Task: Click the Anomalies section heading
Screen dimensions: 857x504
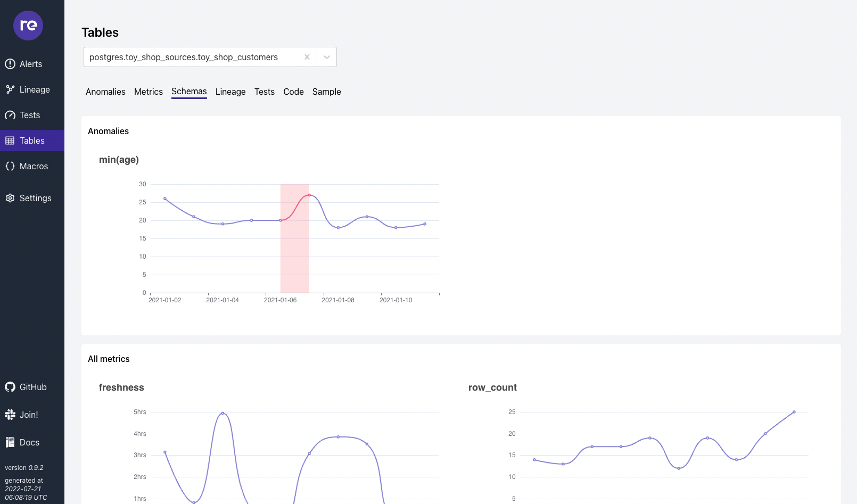Action: 108,131
